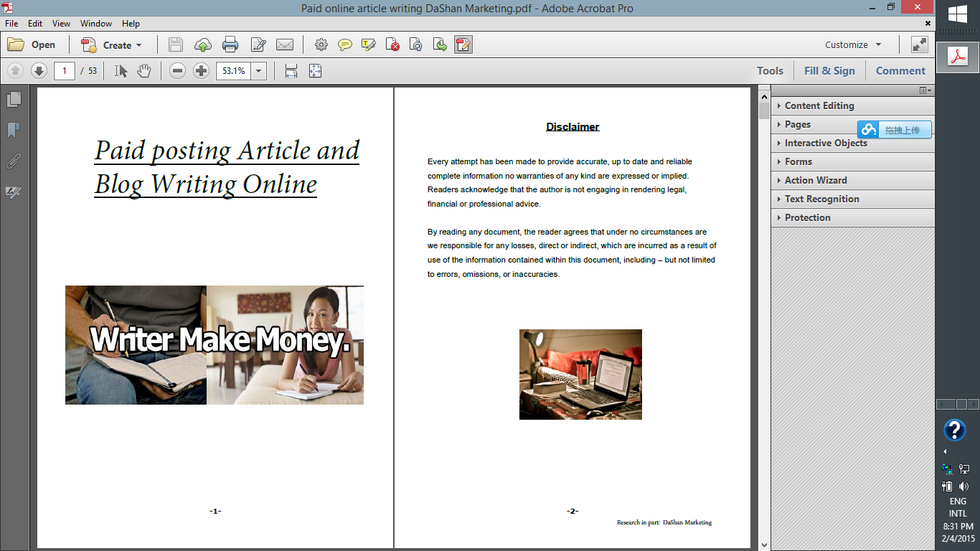Expand the Pages panel section
This screenshot has width=980, height=551.
[x=798, y=124]
